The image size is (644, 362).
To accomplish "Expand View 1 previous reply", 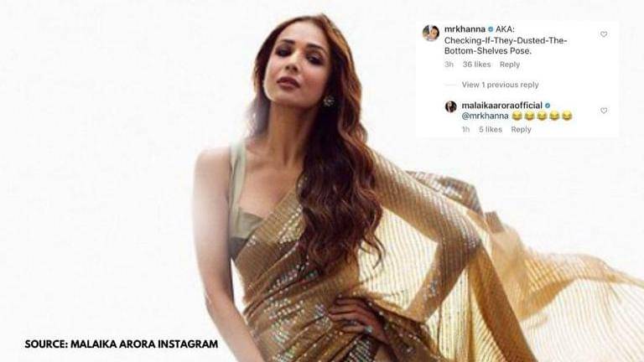I will pyautogui.click(x=500, y=85).
